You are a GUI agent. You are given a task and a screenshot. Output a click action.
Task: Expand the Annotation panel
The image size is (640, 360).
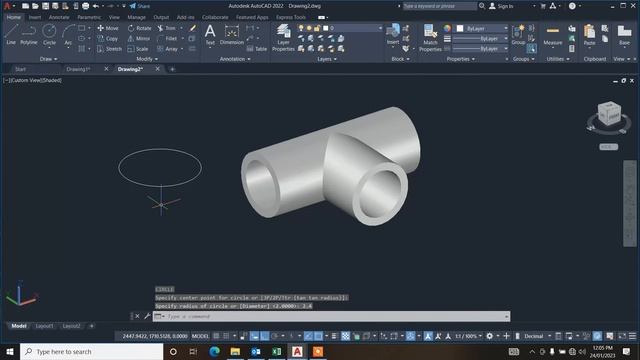235,59
